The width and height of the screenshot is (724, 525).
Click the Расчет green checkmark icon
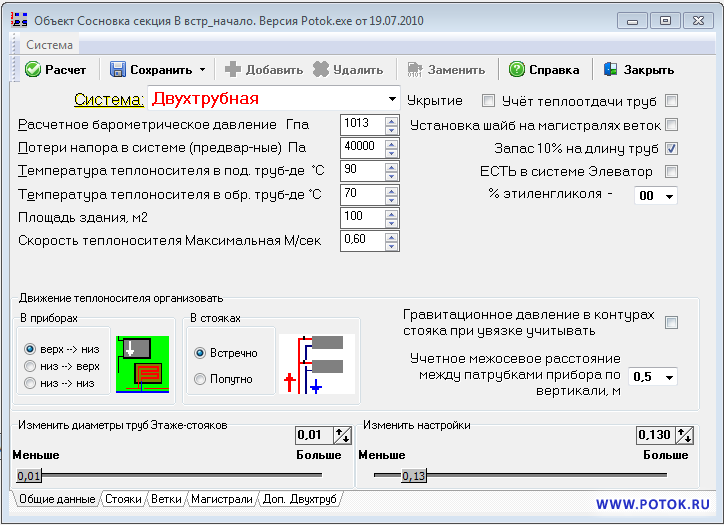pos(33,70)
